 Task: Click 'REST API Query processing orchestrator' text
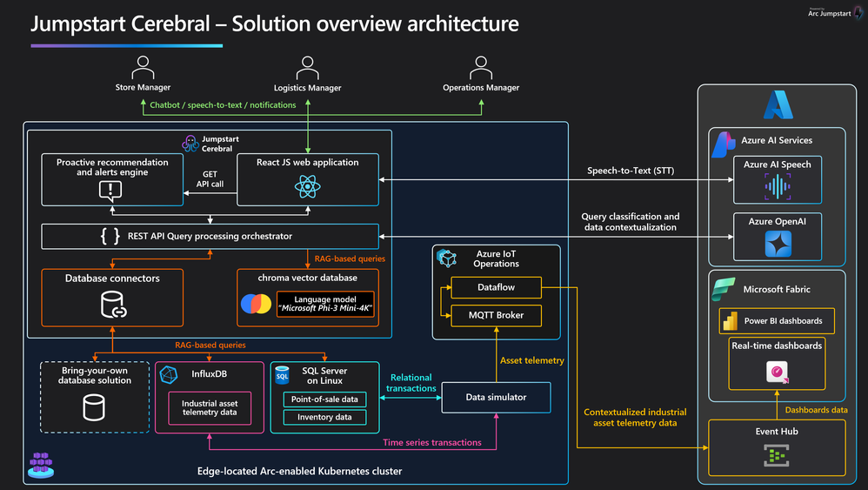(x=210, y=236)
